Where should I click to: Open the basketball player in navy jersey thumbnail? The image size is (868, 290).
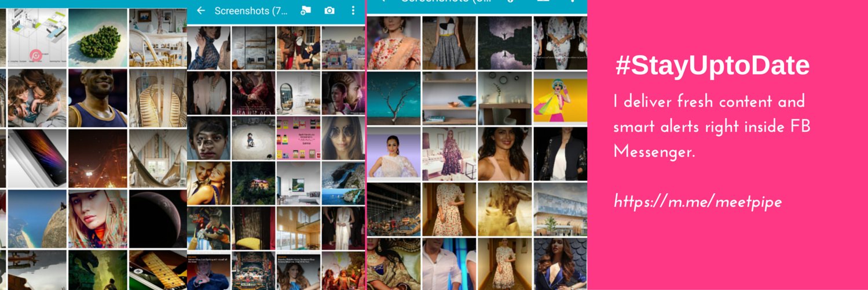pos(97,97)
